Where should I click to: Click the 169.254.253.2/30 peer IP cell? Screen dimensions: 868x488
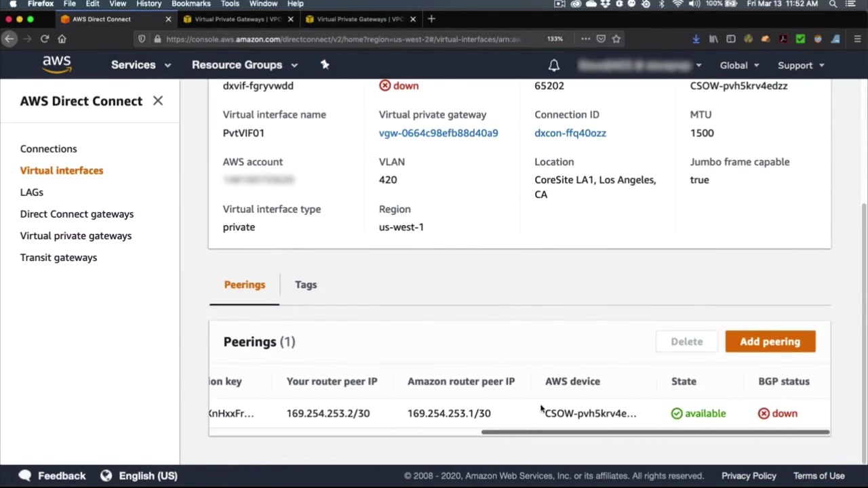pyautogui.click(x=328, y=413)
